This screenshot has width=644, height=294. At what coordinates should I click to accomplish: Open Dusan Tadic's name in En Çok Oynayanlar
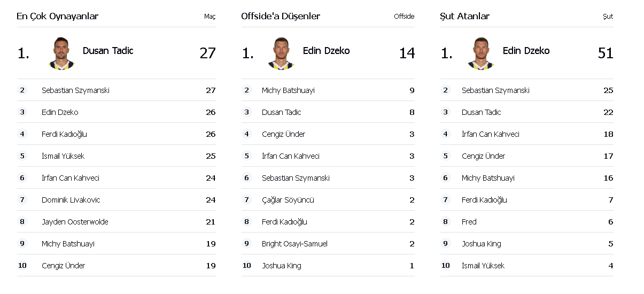[108, 51]
